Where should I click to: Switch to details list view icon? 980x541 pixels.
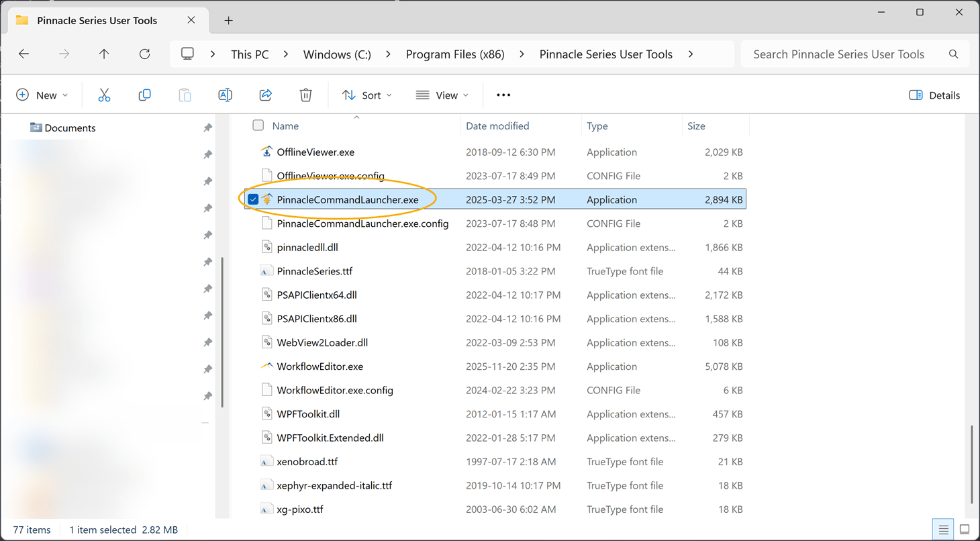pyautogui.click(x=944, y=530)
